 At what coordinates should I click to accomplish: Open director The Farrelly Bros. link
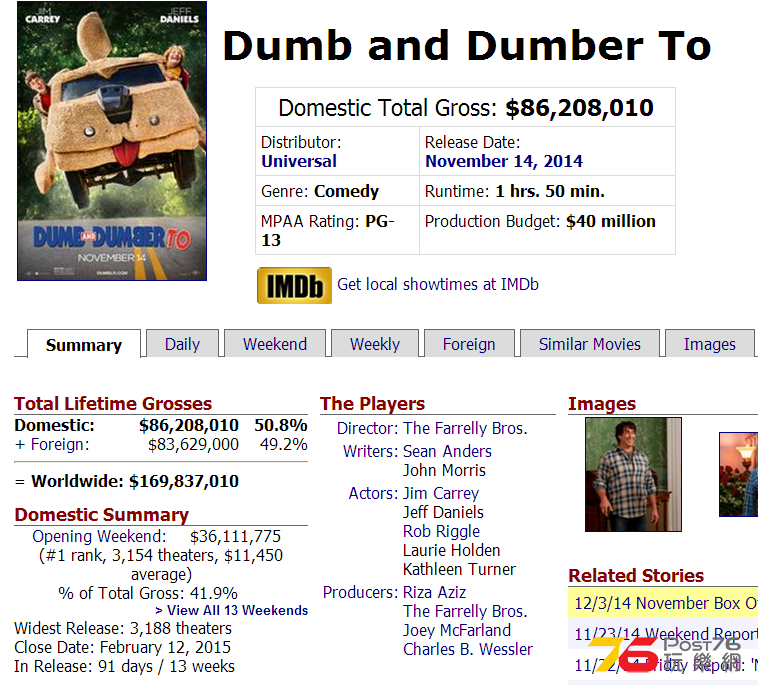pyautogui.click(x=466, y=428)
